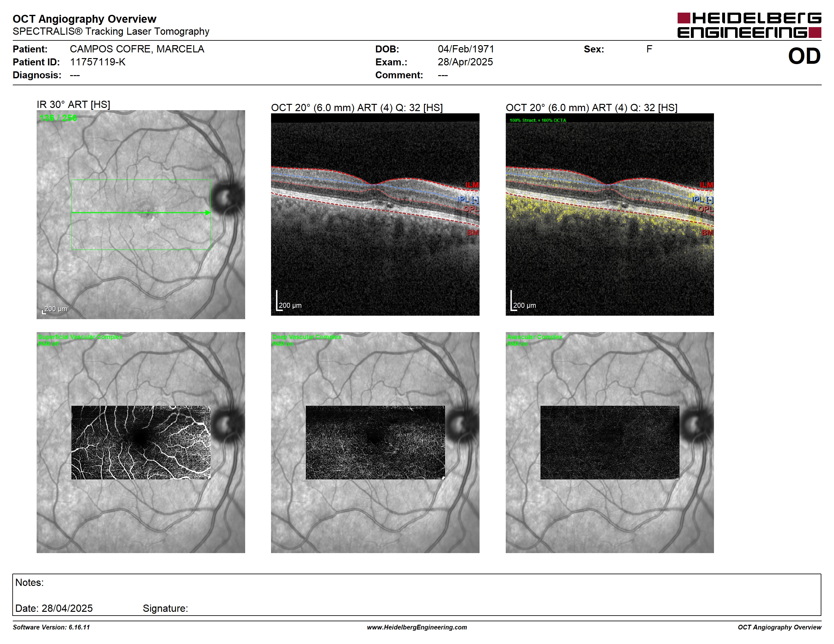Click the structural OCT B-scan image

click(x=375, y=214)
